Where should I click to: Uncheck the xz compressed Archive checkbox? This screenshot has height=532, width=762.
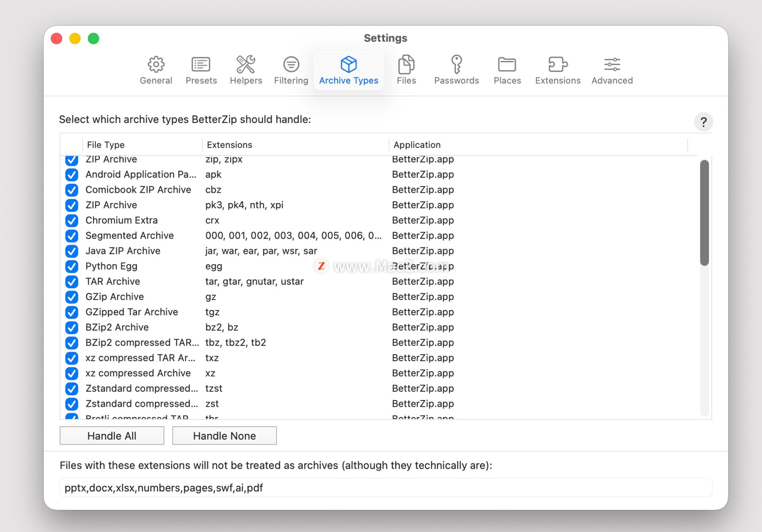72,374
